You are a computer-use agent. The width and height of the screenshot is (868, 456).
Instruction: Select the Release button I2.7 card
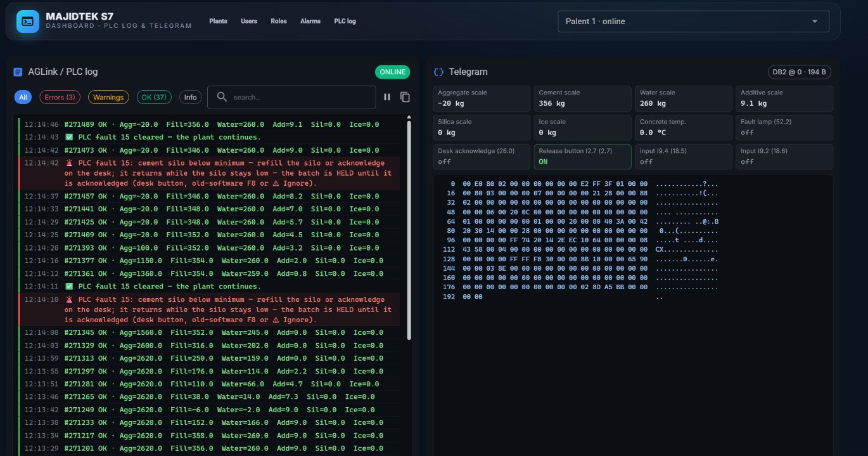coord(583,157)
